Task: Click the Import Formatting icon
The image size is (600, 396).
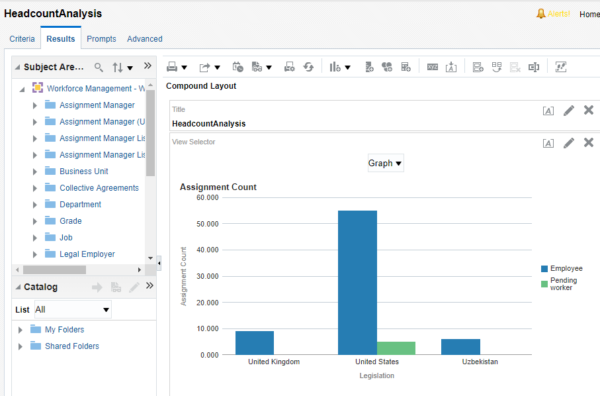Action: coord(451,67)
